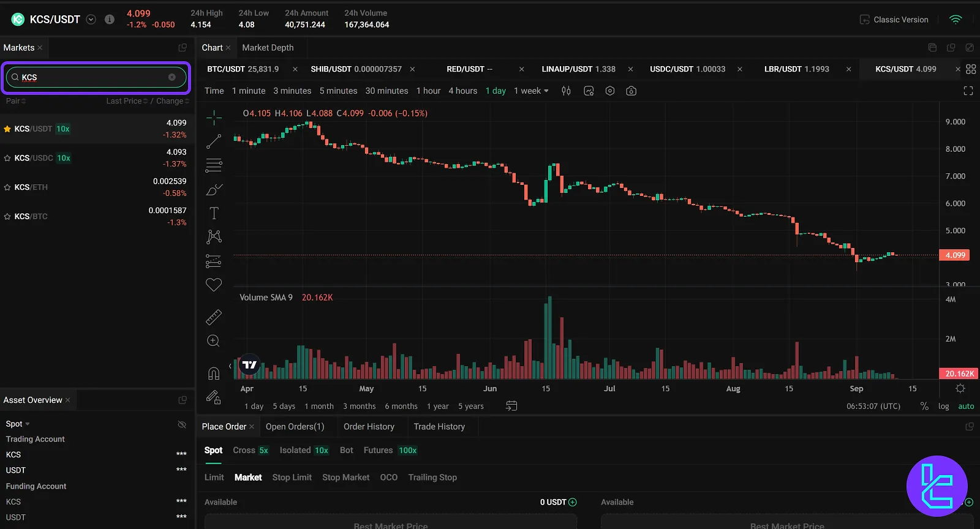Image resolution: width=980 pixels, height=529 pixels.
Task: Switch to Classic Version
Action: [894, 20]
